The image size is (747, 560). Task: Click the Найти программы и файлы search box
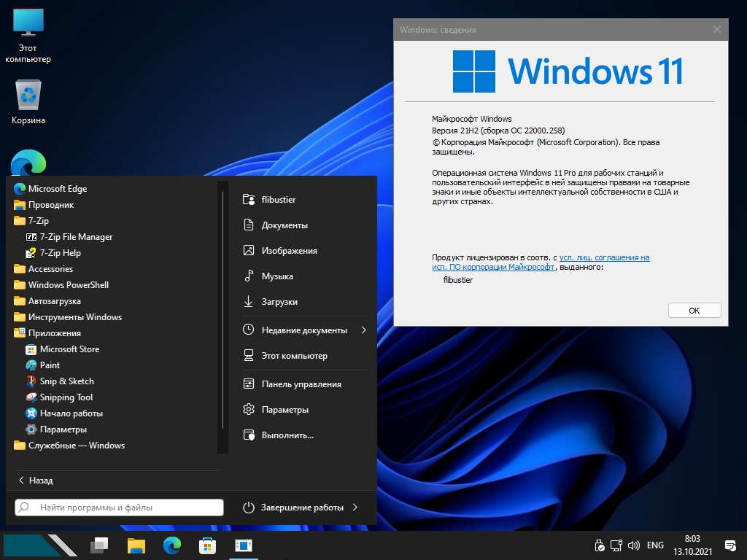tap(120, 507)
